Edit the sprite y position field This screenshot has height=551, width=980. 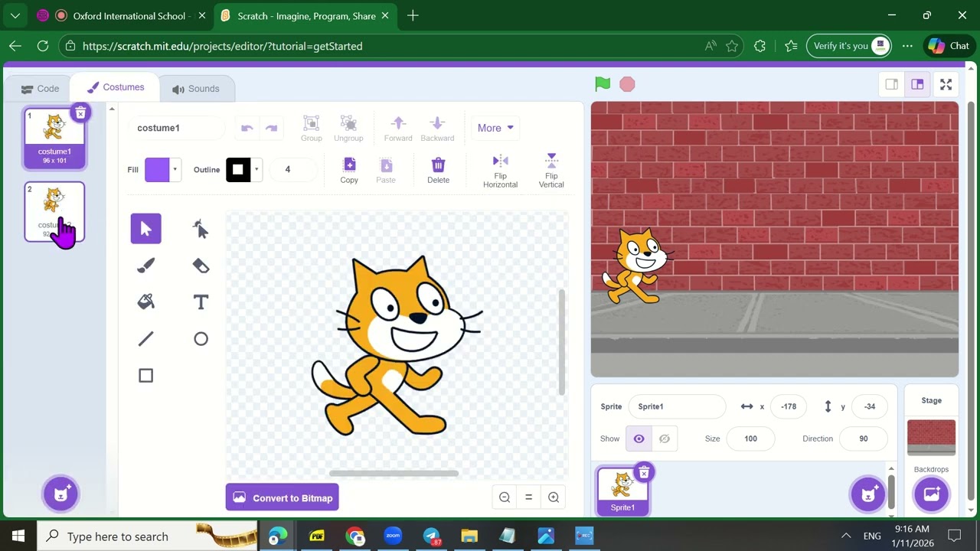point(870,406)
